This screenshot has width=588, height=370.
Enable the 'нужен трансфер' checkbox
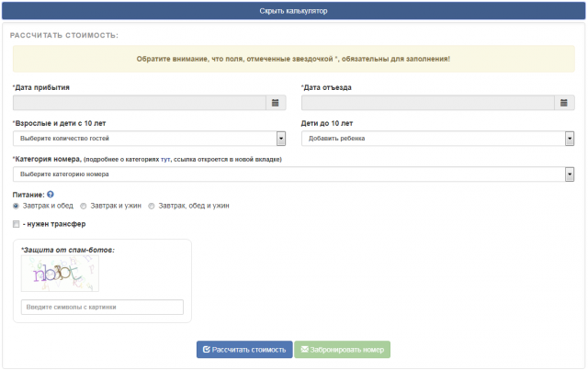click(17, 224)
